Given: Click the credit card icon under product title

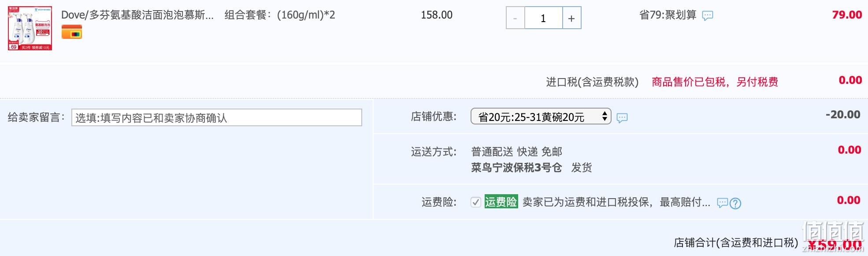Looking at the screenshot, I should tap(72, 32).
